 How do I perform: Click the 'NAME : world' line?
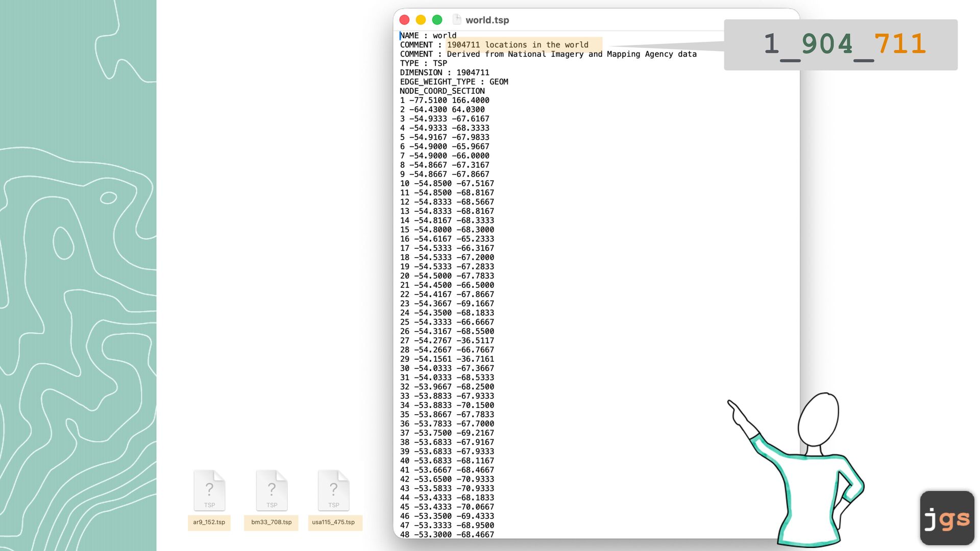click(x=428, y=36)
